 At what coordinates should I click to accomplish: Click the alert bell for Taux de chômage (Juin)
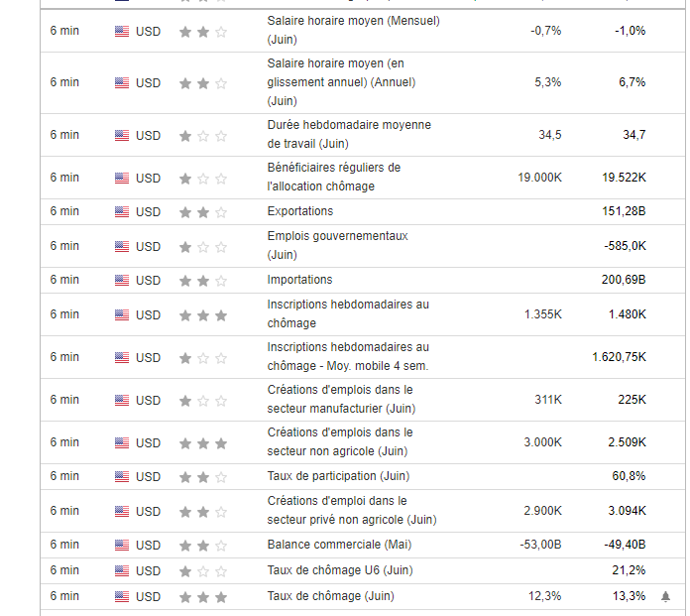click(x=665, y=596)
